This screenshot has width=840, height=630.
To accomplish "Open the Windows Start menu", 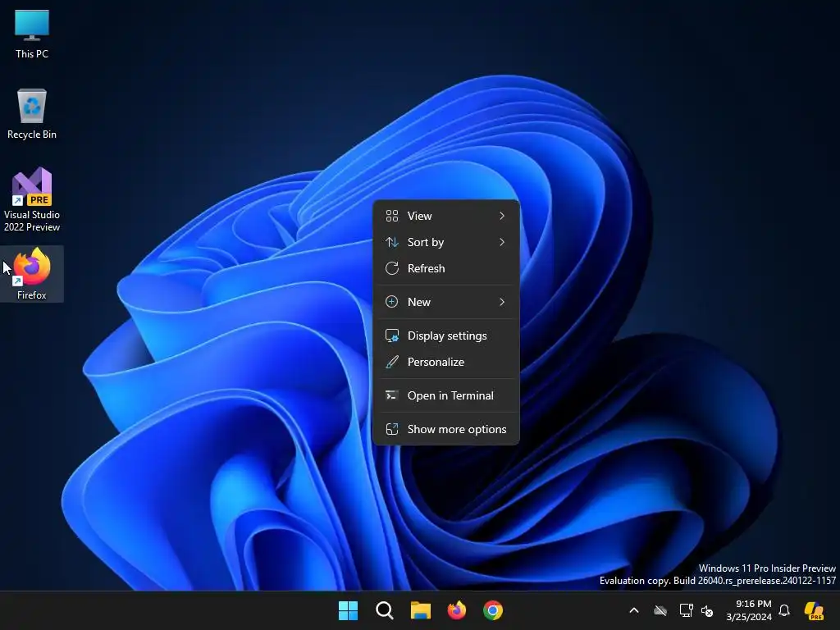I will pos(348,610).
